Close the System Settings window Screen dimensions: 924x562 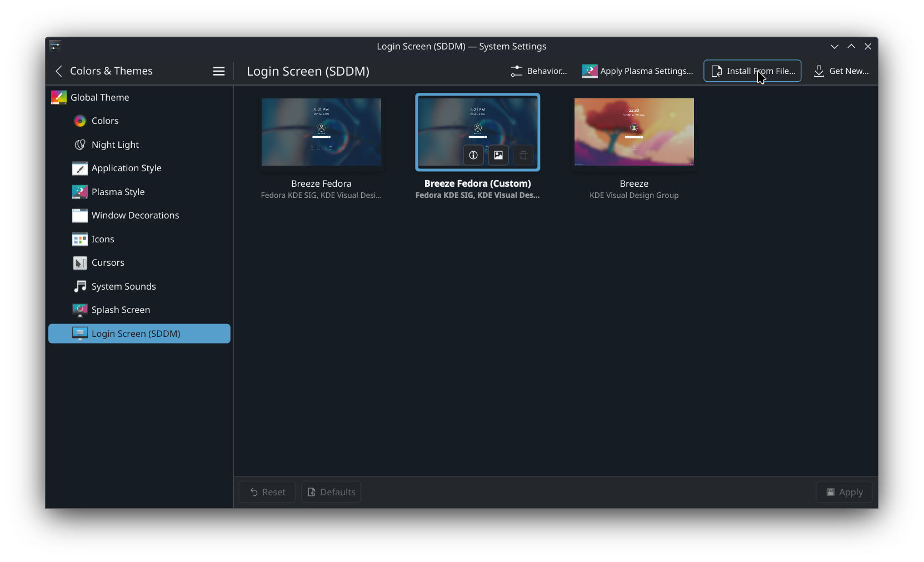(x=868, y=46)
